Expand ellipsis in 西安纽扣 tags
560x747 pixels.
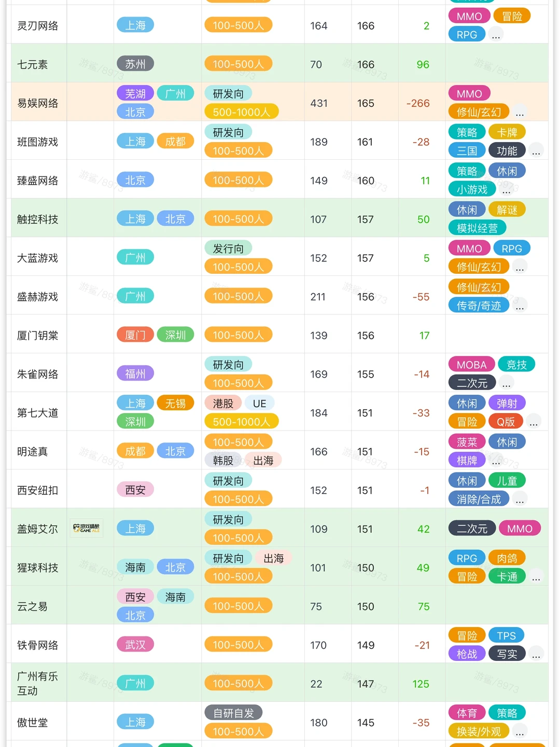tap(520, 500)
